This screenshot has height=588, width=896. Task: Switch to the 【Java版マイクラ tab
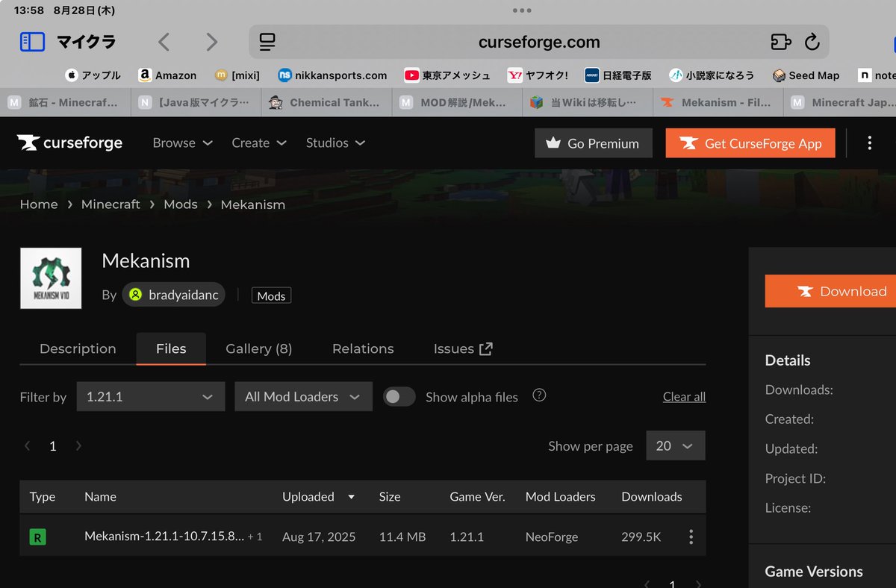[196, 102]
